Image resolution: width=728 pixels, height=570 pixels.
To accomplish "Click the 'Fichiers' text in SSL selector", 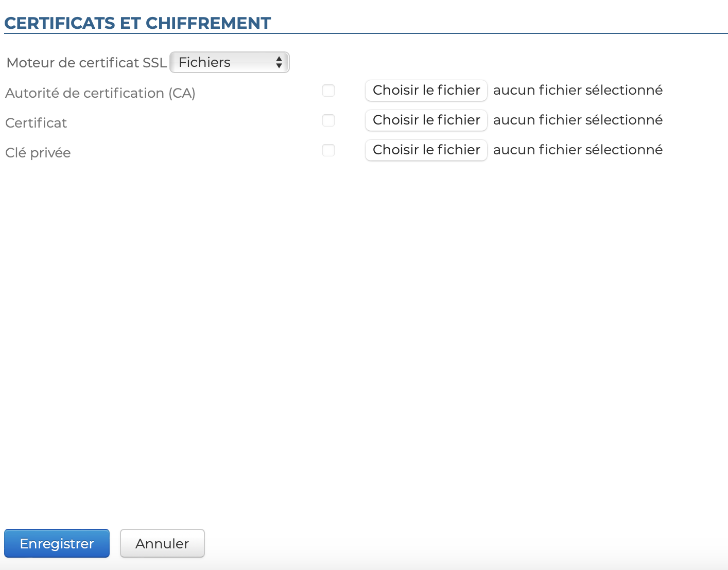I will (204, 62).
